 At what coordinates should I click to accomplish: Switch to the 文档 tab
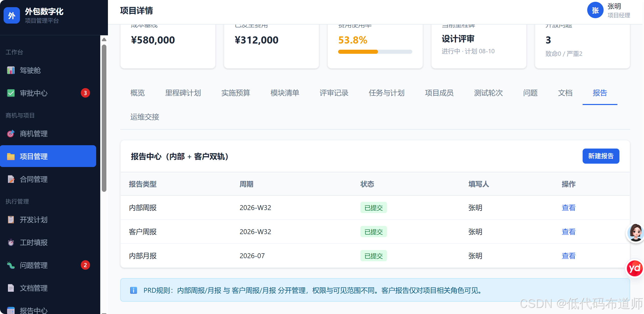tap(565, 93)
